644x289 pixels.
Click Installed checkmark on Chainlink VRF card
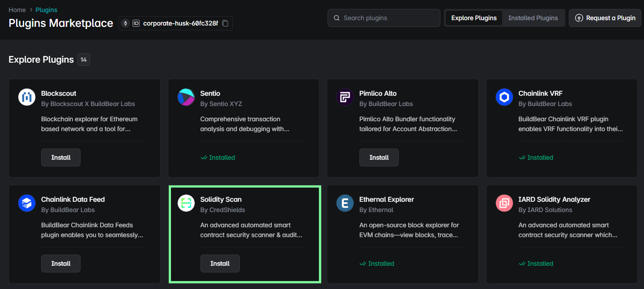522,157
